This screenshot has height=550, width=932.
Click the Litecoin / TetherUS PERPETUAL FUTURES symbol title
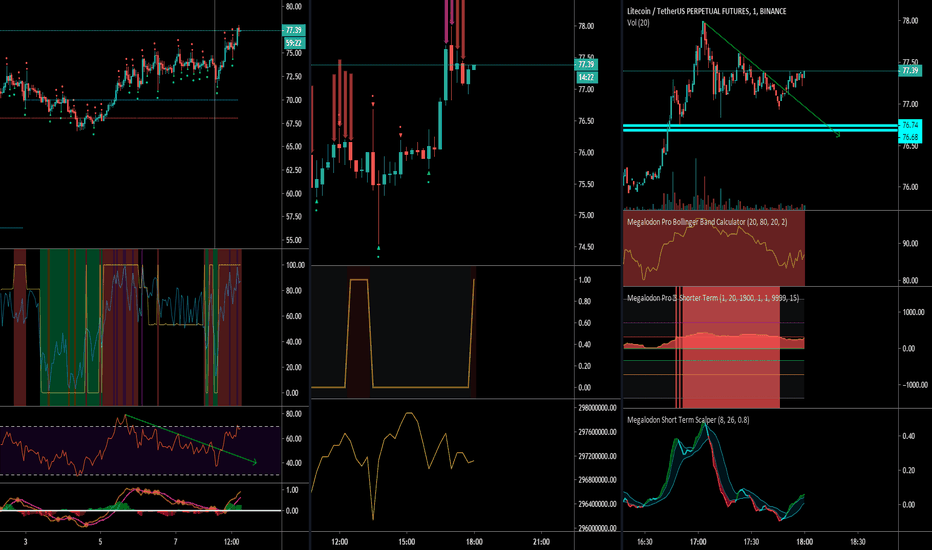pyautogui.click(x=707, y=11)
